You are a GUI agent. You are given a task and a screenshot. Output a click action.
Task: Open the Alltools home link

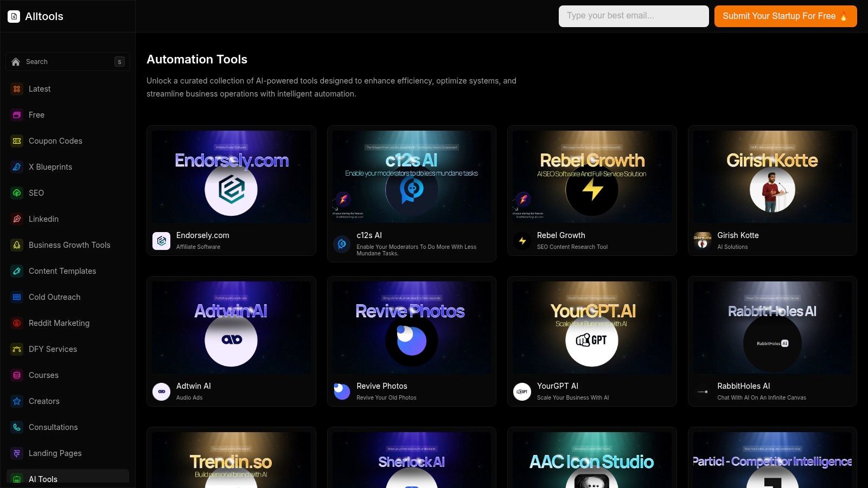36,16
